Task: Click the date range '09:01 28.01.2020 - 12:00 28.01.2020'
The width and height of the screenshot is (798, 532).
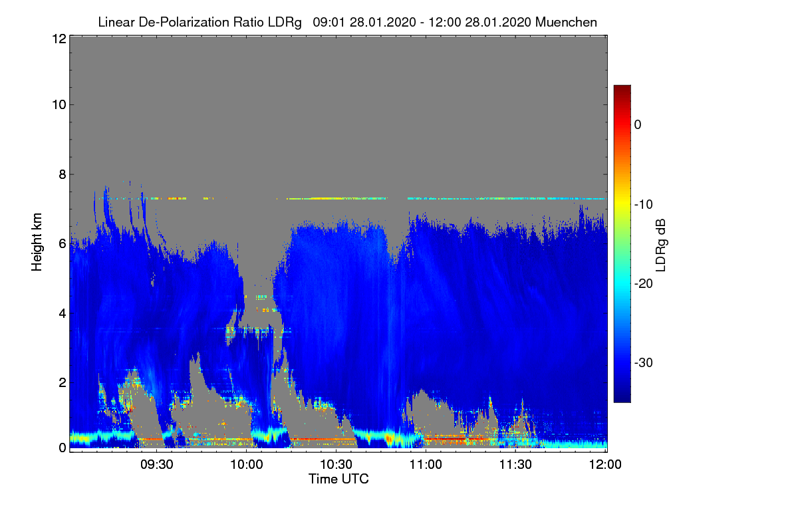Action: [422, 22]
